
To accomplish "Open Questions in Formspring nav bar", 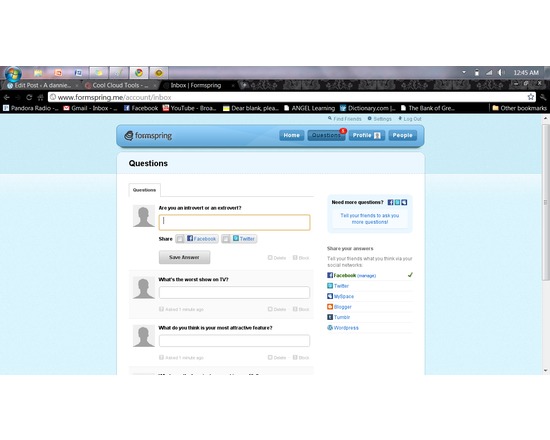I will pos(326,135).
